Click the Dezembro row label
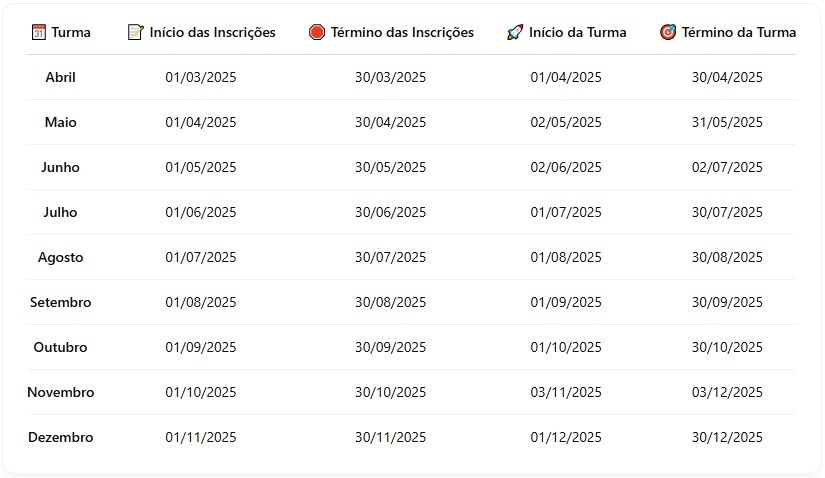The width and height of the screenshot is (825, 478). [x=61, y=437]
